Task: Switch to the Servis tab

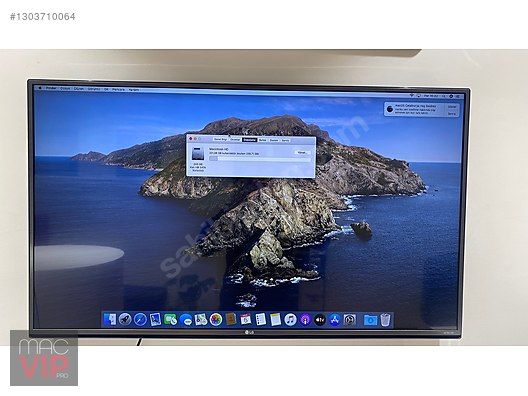Action: [286, 140]
